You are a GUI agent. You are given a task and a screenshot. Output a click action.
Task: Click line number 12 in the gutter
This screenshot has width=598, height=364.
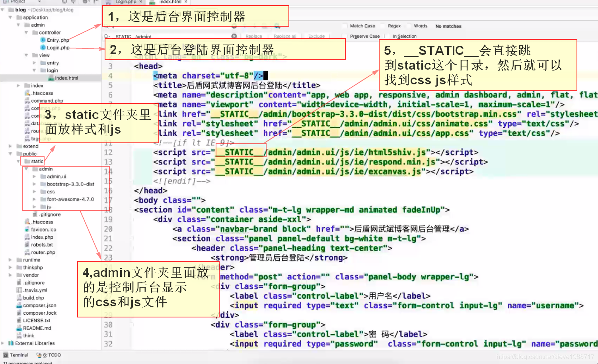point(108,152)
